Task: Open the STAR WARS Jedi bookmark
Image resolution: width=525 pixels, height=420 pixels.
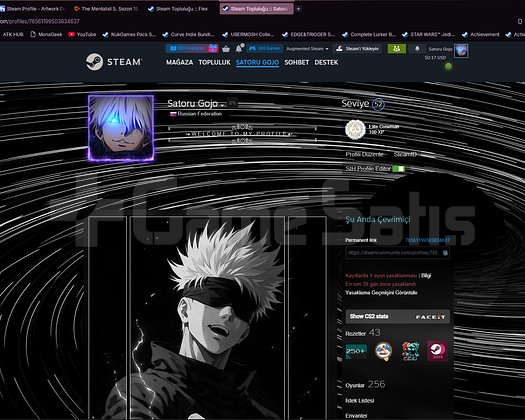Action: pos(428,34)
